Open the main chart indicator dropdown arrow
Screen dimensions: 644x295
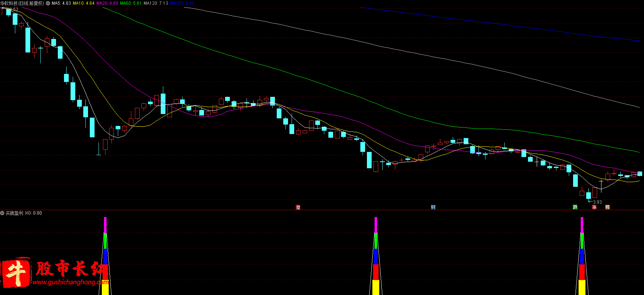(x=48, y=3)
